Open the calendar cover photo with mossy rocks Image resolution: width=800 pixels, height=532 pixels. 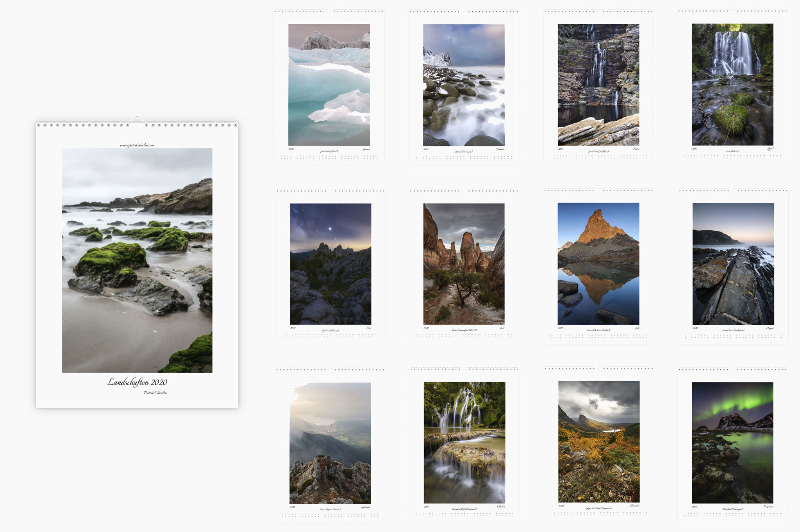point(137,260)
